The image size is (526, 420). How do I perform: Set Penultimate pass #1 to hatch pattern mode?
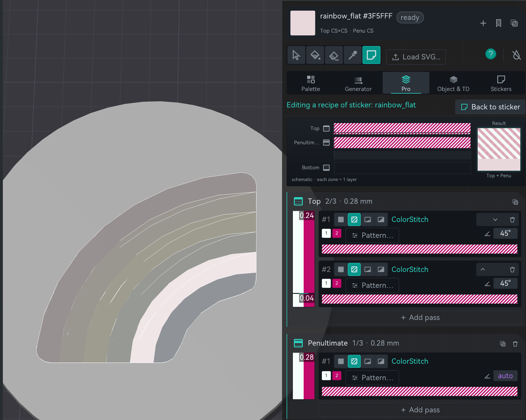click(354, 361)
